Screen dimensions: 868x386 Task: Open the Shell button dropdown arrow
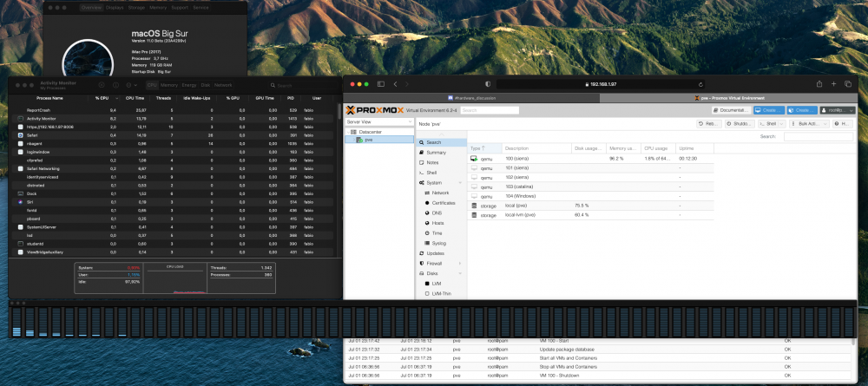pyautogui.click(x=782, y=124)
